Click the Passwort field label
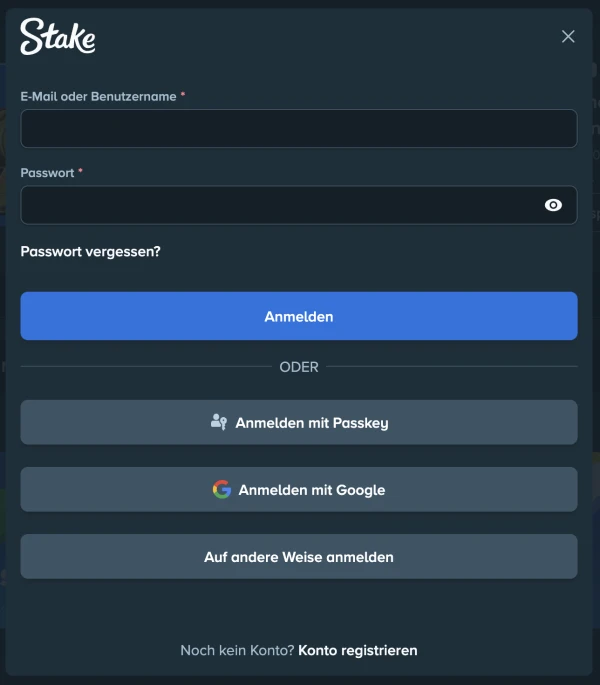The width and height of the screenshot is (600, 685). click(x=47, y=173)
